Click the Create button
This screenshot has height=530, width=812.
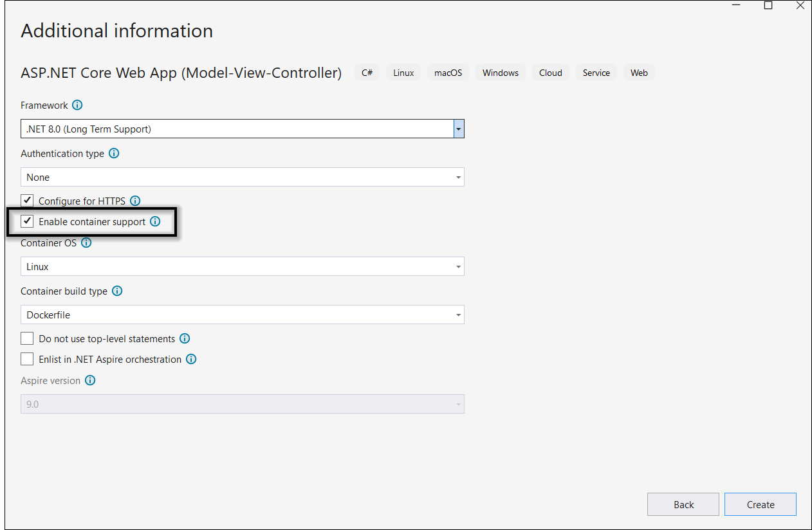760,504
